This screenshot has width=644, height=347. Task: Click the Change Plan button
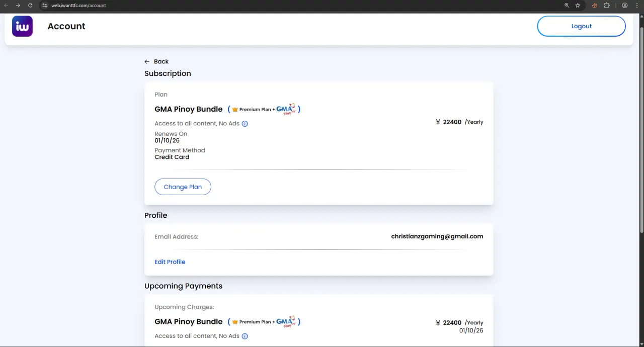click(x=183, y=187)
